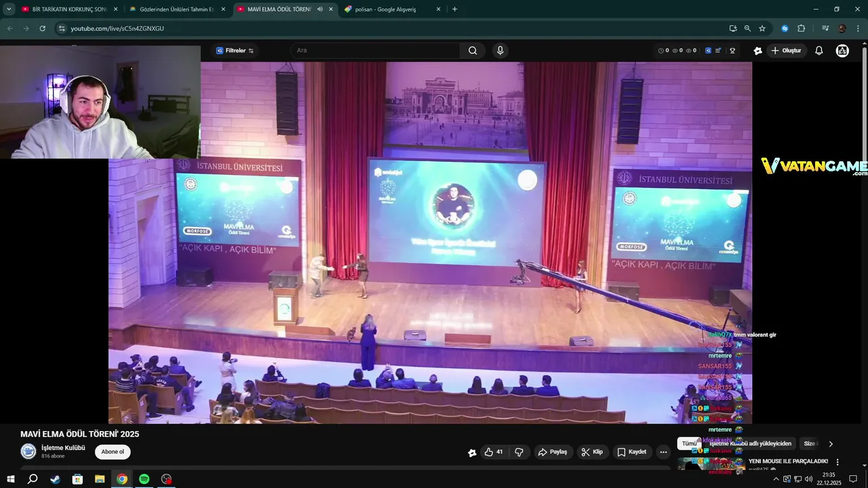Screen dimensions: 868x488
Task: Open site information icon in address bar
Action: (x=62, y=28)
